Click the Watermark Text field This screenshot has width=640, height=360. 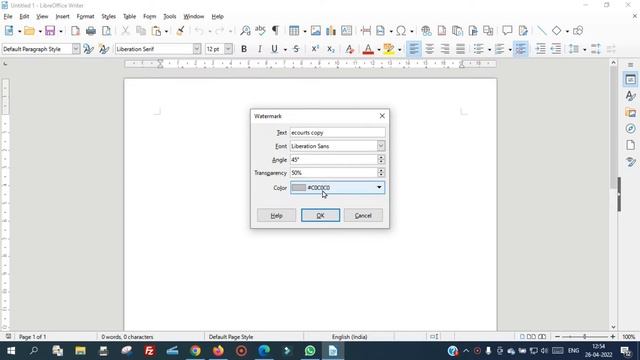tap(338, 133)
